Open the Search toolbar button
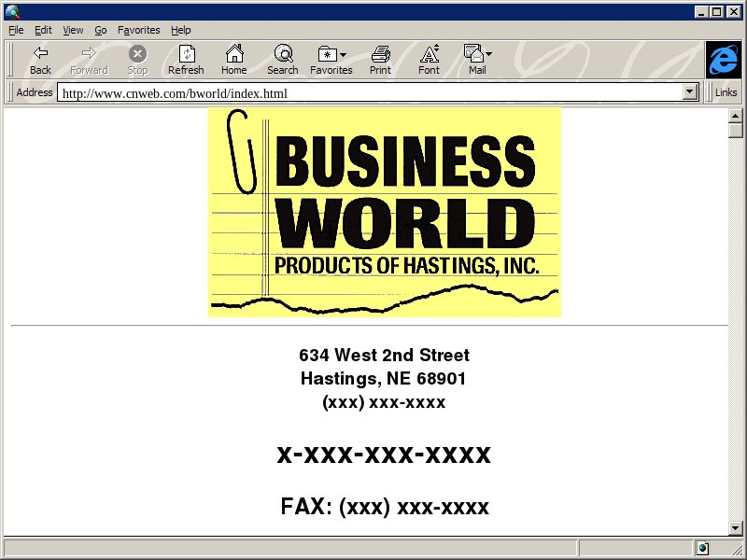 [x=282, y=60]
